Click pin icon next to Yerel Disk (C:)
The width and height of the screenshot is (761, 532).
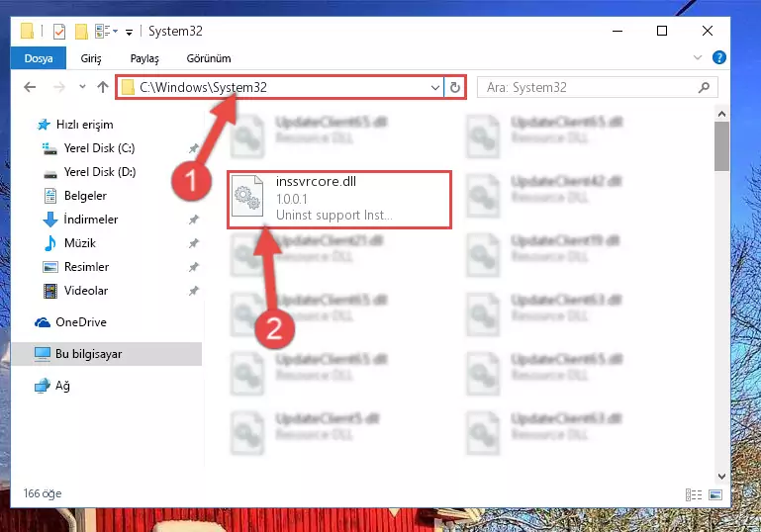[x=194, y=148]
